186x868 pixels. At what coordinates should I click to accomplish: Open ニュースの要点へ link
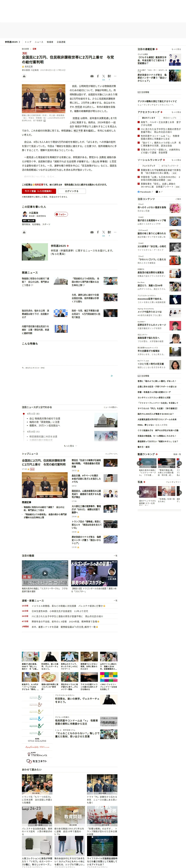[110, 407]
